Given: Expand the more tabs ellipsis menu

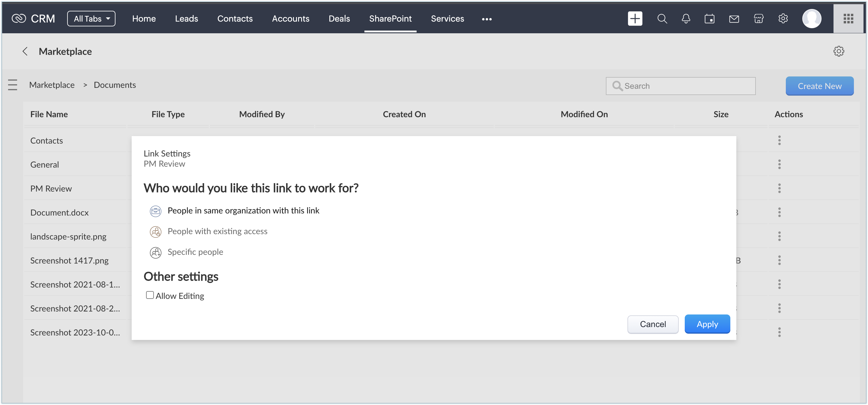Looking at the screenshot, I should [x=486, y=19].
